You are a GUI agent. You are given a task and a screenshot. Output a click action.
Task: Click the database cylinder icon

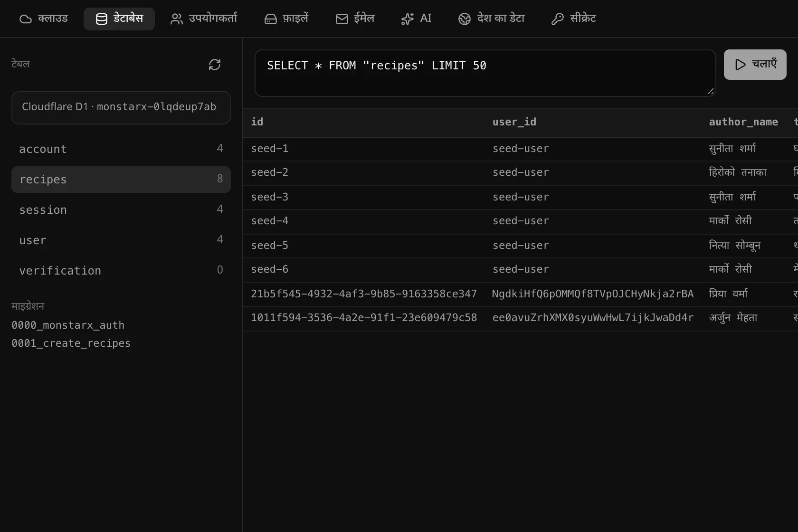102,19
